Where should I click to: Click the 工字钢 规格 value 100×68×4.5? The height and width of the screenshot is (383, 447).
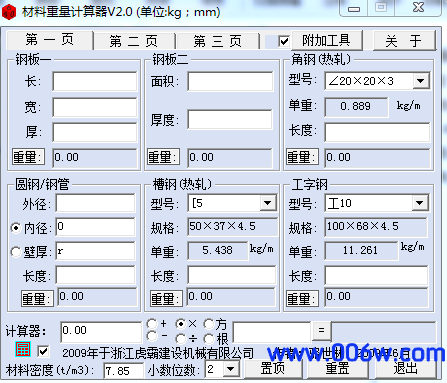(376, 227)
